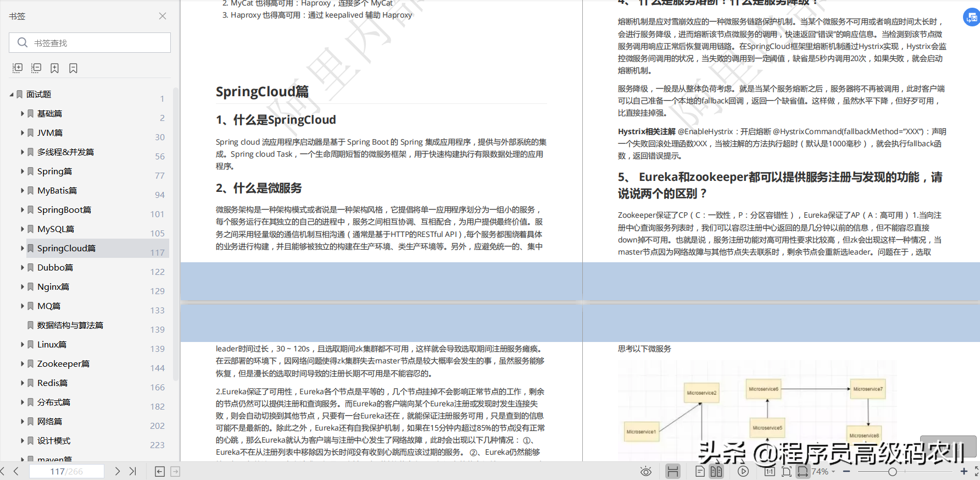Toggle eye-protection mode icon
The width and height of the screenshot is (980, 480).
646,471
